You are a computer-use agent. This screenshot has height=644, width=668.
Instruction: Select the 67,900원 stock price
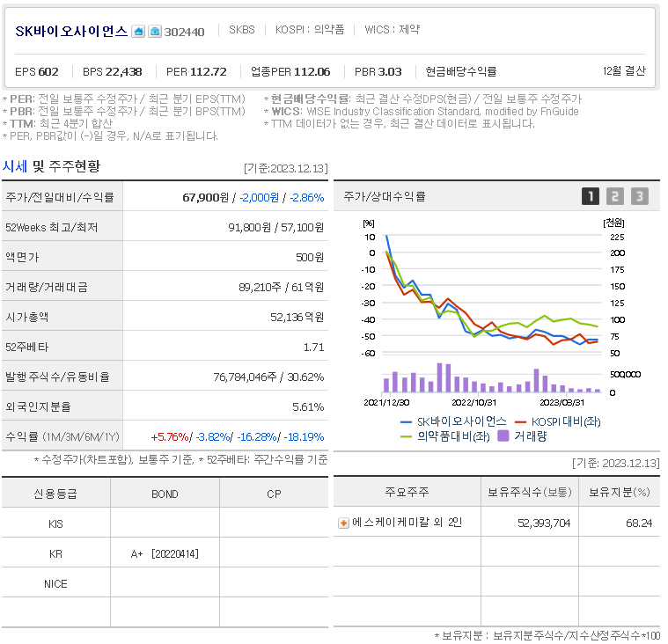pos(206,198)
